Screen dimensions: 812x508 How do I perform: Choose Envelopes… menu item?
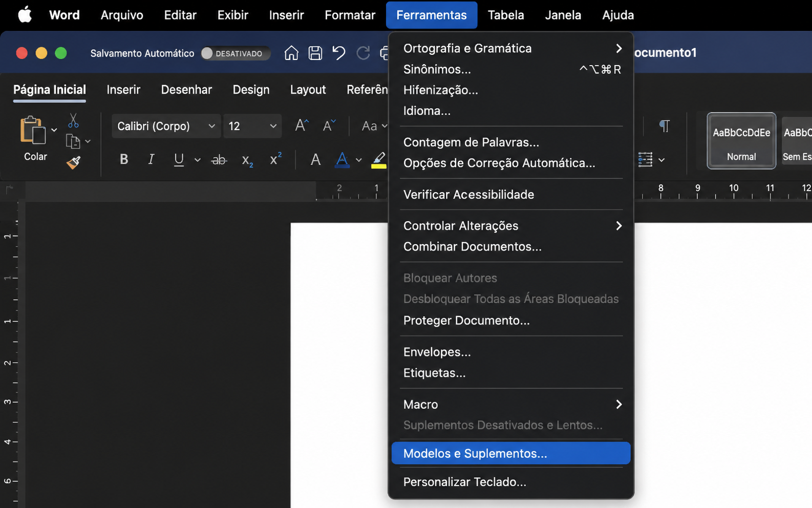pyautogui.click(x=511, y=352)
